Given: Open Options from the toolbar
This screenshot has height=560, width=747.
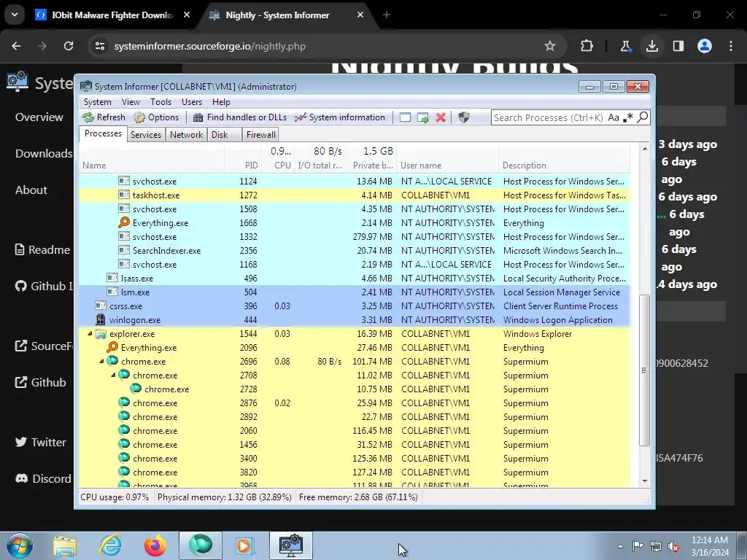Looking at the screenshot, I should point(156,117).
